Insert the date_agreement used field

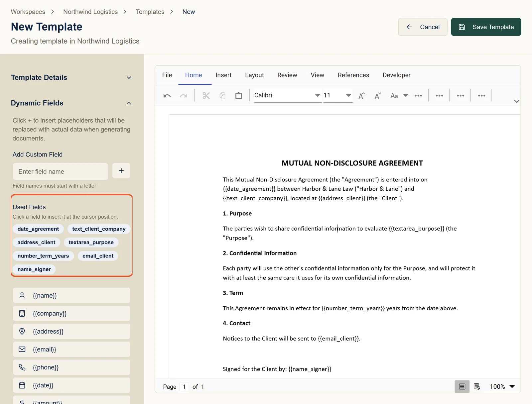(38, 229)
